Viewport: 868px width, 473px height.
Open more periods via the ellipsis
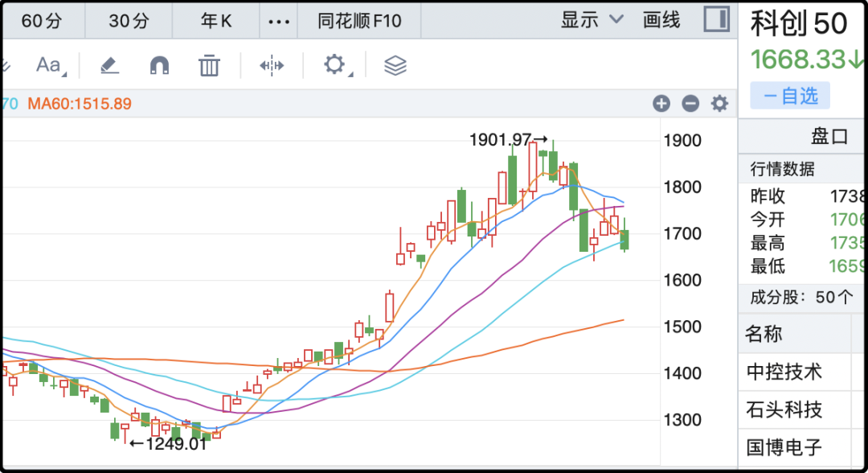(278, 22)
